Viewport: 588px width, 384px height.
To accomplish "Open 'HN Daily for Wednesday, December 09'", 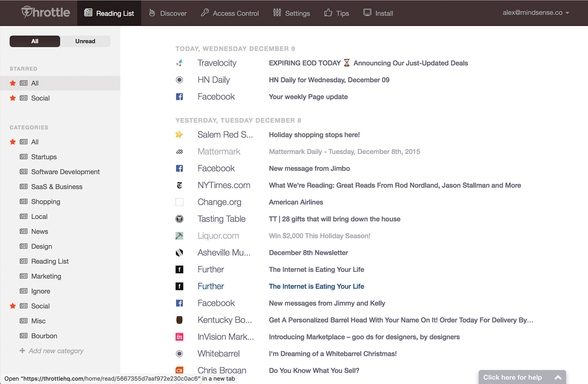I will (x=329, y=80).
